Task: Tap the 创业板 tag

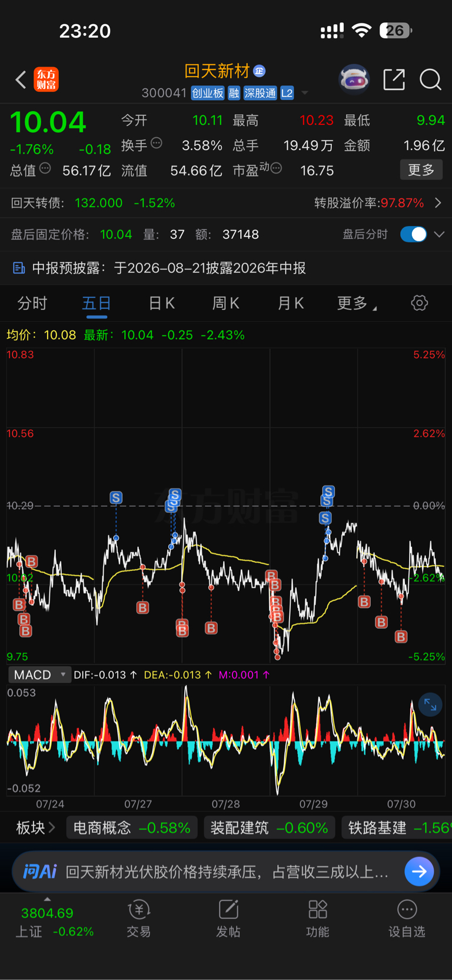Action: tap(207, 93)
